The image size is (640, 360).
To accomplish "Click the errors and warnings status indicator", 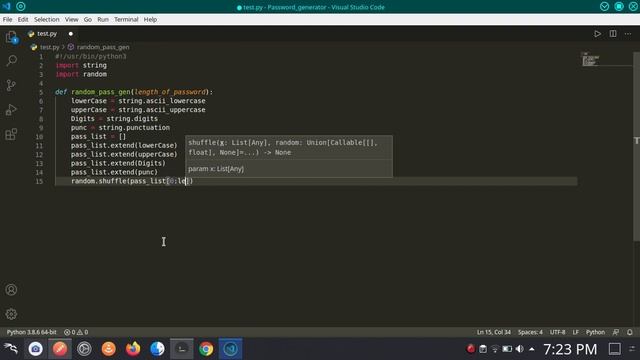I will (x=76, y=332).
